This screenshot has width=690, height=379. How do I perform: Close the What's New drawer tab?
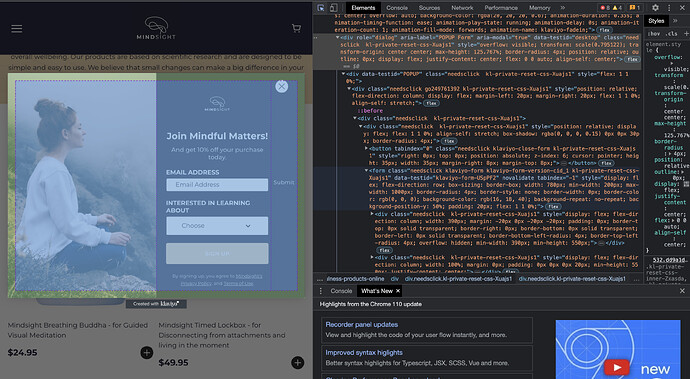coord(398,291)
